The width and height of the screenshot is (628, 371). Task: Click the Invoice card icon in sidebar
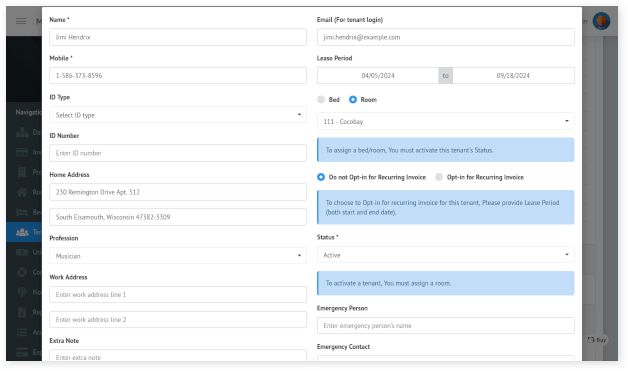coord(22,152)
